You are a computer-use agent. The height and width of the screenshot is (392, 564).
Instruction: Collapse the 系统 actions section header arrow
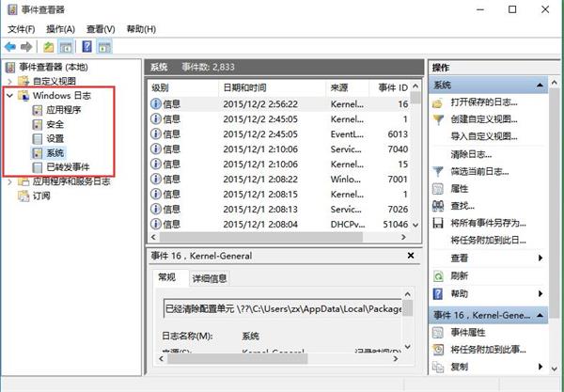(540, 86)
